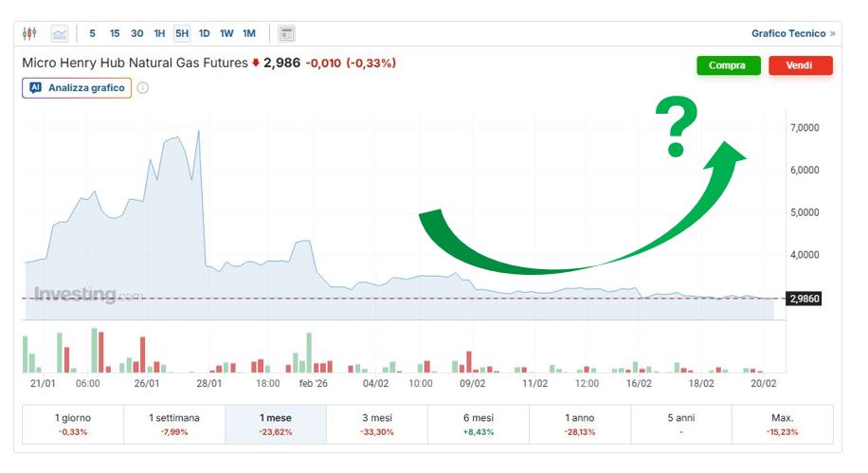Click the price peak near 28/01

coord(198,132)
